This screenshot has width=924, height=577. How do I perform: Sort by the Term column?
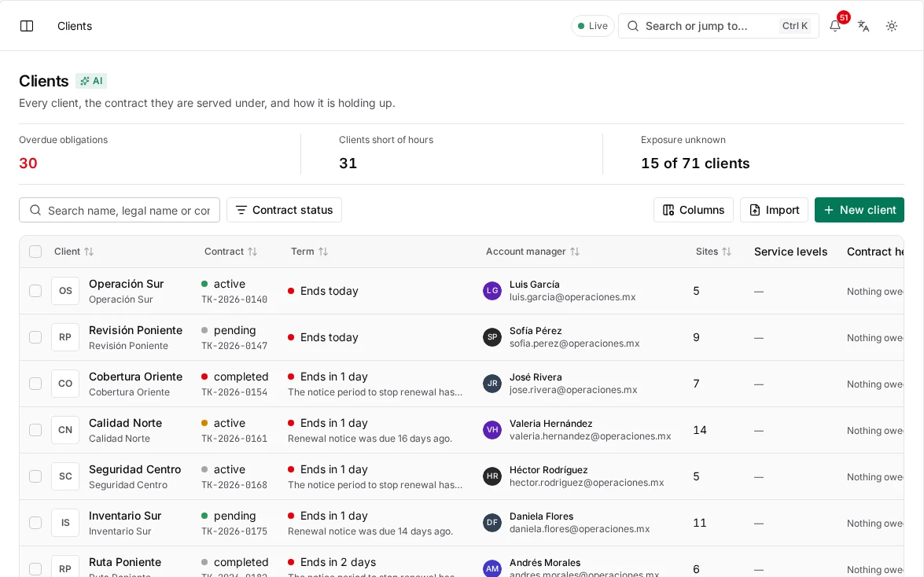[x=309, y=252]
